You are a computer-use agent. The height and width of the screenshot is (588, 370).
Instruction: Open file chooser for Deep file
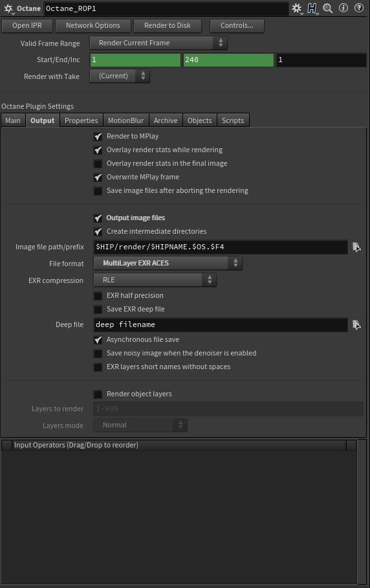click(x=356, y=324)
